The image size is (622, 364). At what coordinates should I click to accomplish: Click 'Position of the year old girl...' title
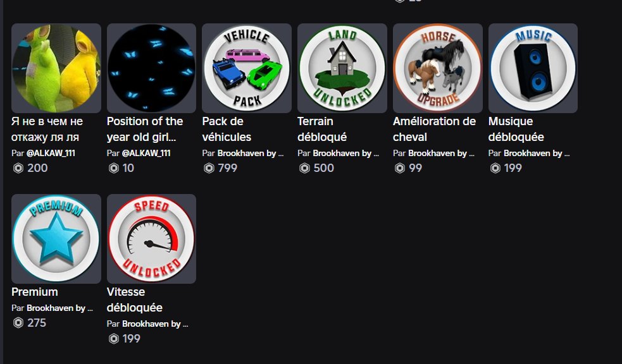pos(145,129)
